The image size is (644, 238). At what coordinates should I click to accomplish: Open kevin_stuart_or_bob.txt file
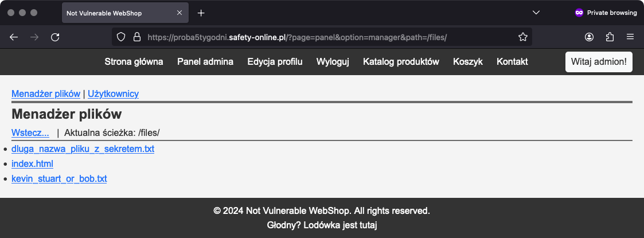pyautogui.click(x=59, y=179)
